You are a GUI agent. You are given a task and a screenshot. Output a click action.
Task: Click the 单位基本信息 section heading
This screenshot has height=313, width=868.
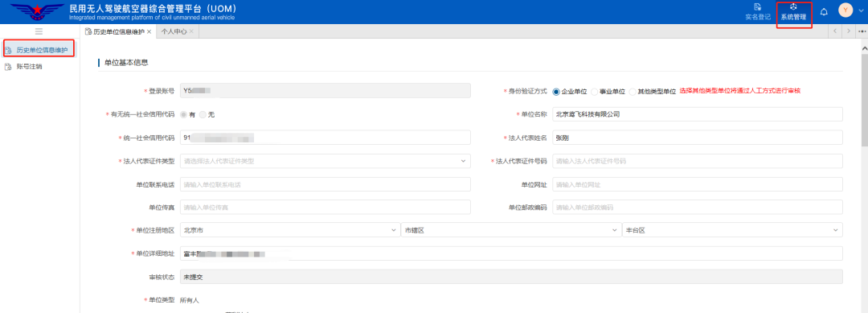(x=126, y=63)
